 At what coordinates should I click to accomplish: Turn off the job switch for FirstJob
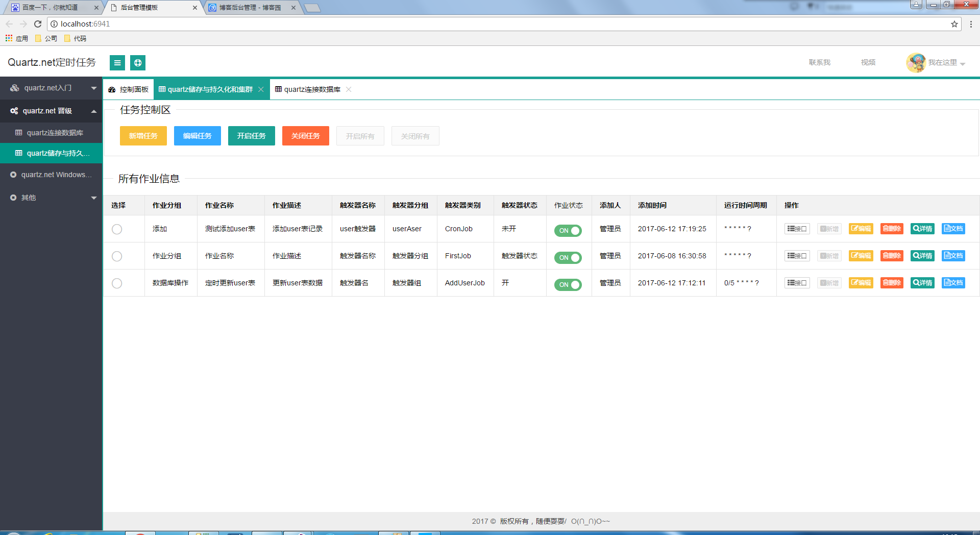tap(568, 257)
